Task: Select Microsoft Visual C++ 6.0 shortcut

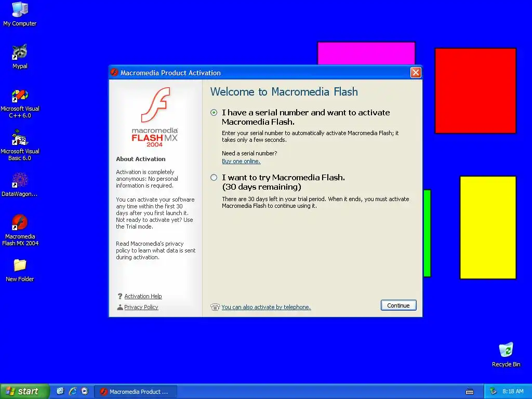Action: 20,103
